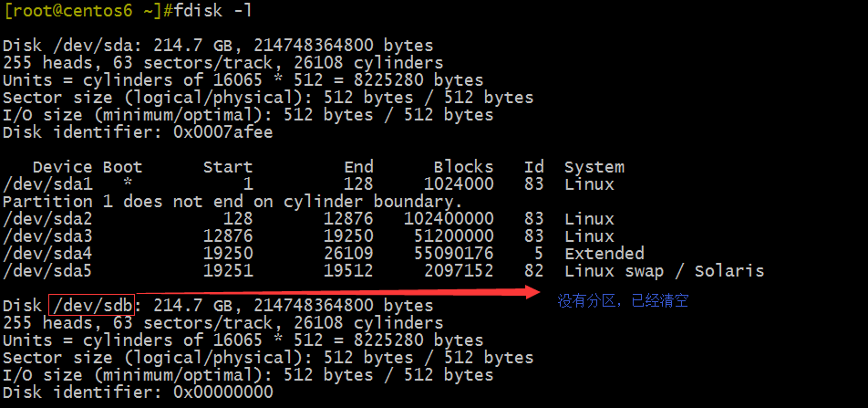
Task: Click the sda 'Units = cylinders' line
Action: pos(243,80)
